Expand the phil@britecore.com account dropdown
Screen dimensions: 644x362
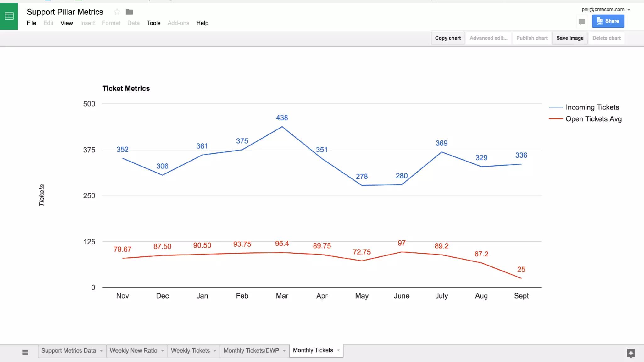tap(629, 10)
